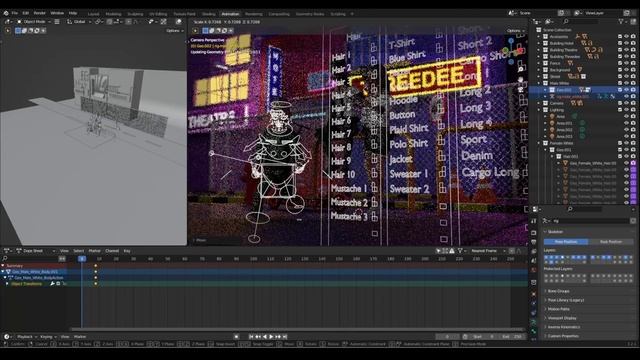Expand the Bone Groups panel

coord(589,291)
